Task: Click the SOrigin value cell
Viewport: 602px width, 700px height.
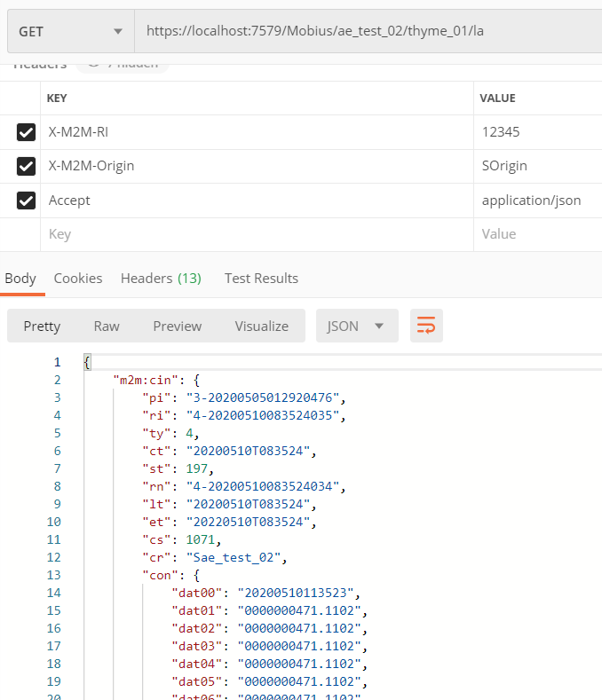Action: click(533, 166)
